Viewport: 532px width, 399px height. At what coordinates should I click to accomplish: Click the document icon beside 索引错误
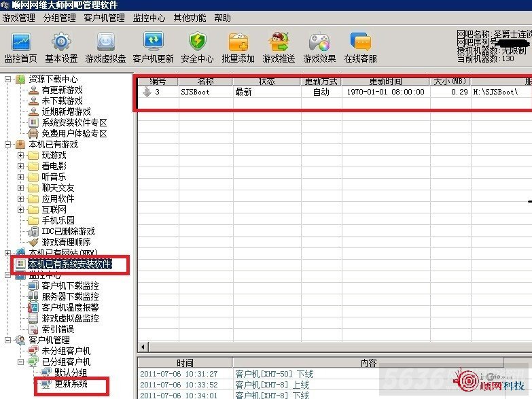(33, 329)
